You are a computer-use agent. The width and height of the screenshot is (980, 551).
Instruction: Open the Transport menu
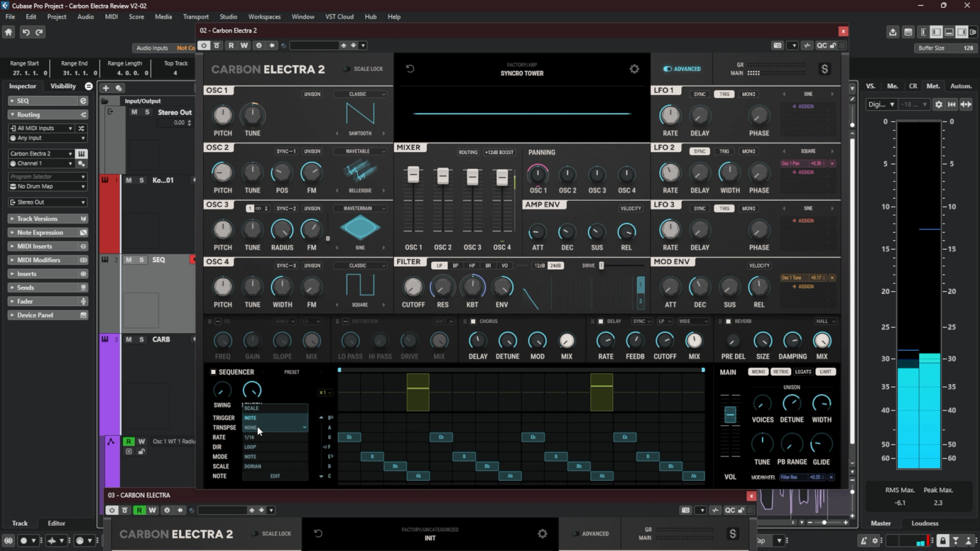[x=195, y=17]
